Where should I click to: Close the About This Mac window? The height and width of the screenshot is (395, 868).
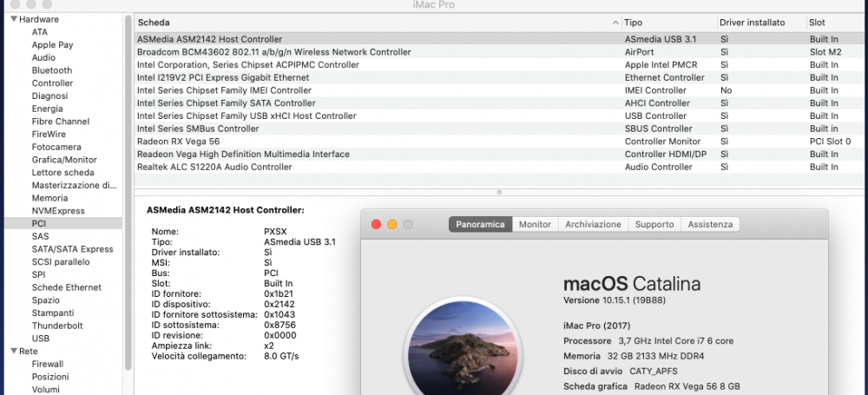click(377, 224)
